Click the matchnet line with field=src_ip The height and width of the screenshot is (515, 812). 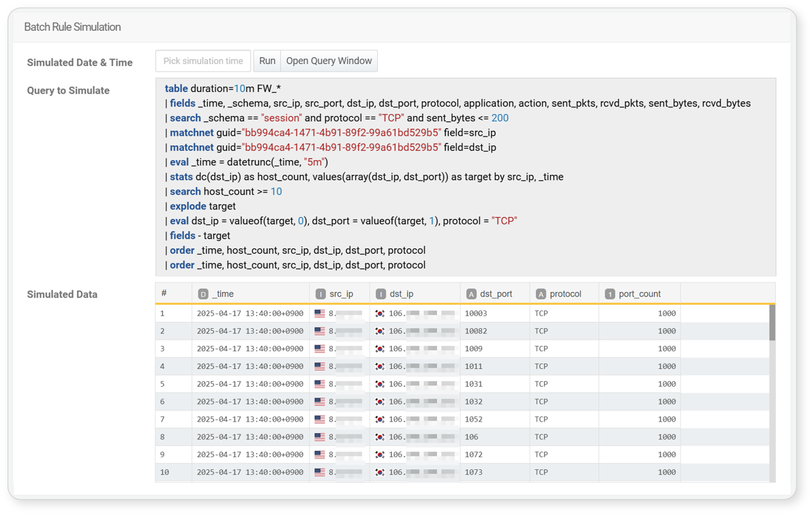pos(331,132)
